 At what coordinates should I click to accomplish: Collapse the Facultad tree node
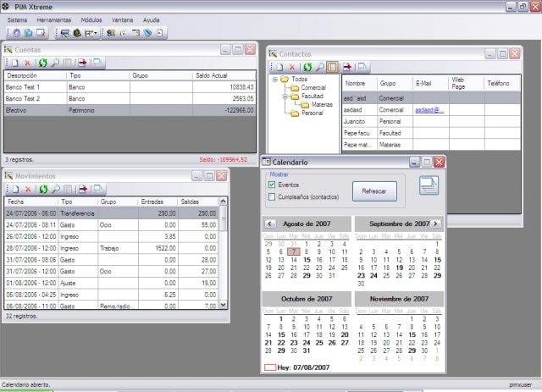pos(285,97)
